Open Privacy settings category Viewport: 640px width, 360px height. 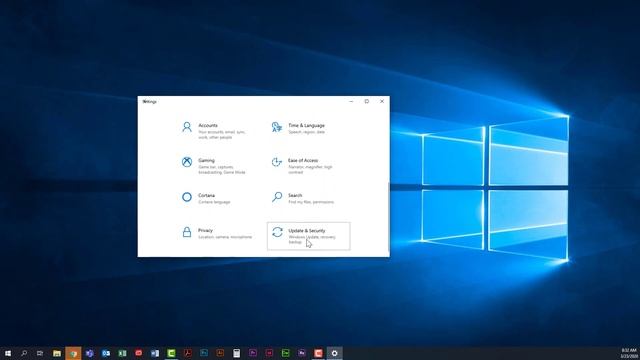[218, 233]
